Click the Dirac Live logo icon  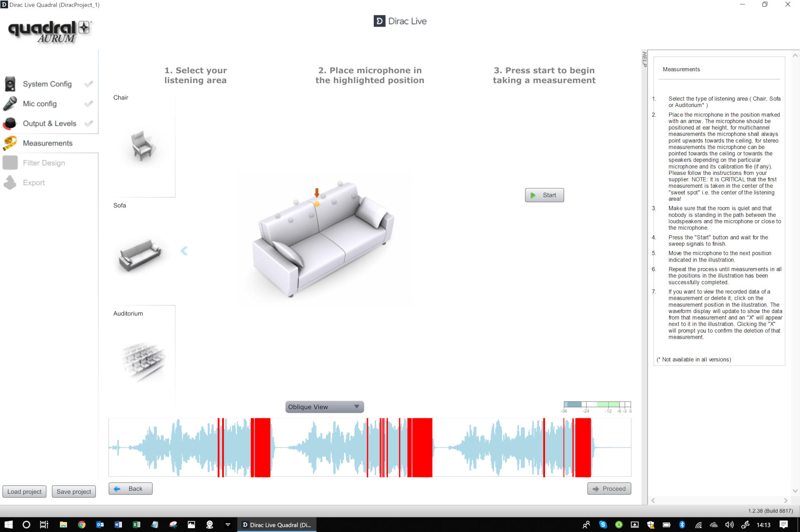coord(379,21)
